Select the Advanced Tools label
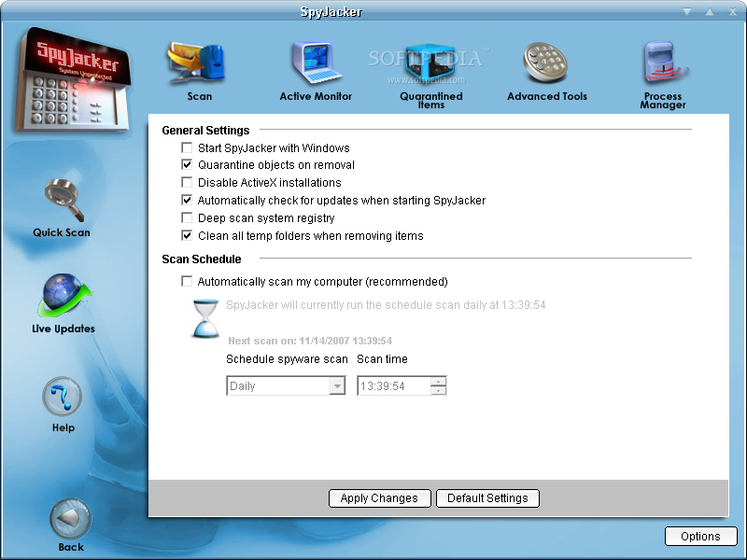Image resolution: width=747 pixels, height=560 pixels. (547, 96)
